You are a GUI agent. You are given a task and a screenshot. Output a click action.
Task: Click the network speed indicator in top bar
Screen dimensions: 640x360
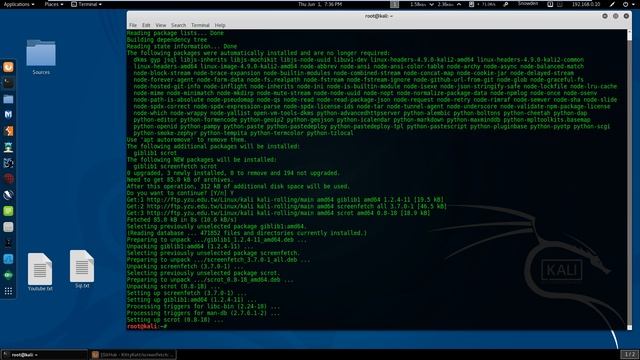(435, 4)
